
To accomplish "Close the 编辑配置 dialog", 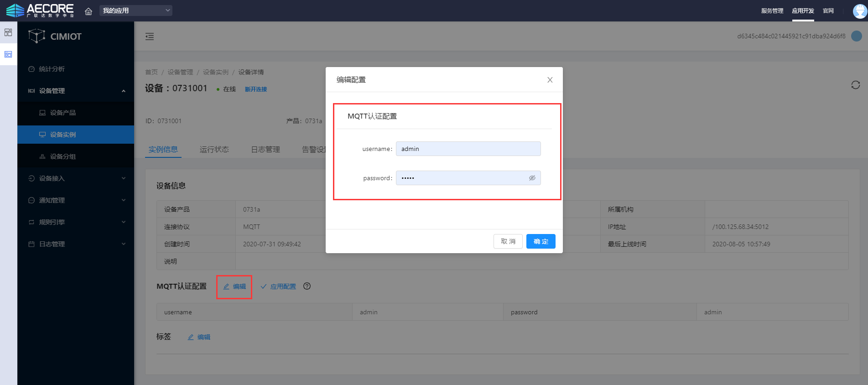I will (x=550, y=80).
